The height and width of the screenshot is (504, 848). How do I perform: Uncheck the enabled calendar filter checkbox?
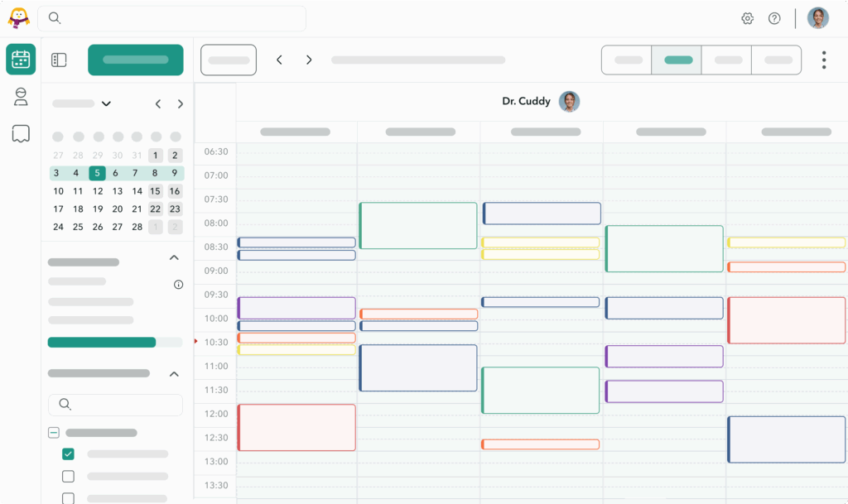[x=69, y=454]
